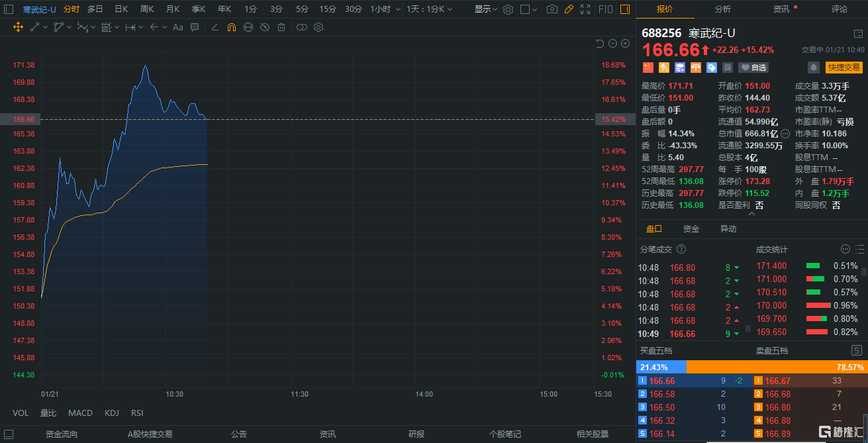Expand the measurement tool options arrow
The image size is (868, 443).
[140, 27]
